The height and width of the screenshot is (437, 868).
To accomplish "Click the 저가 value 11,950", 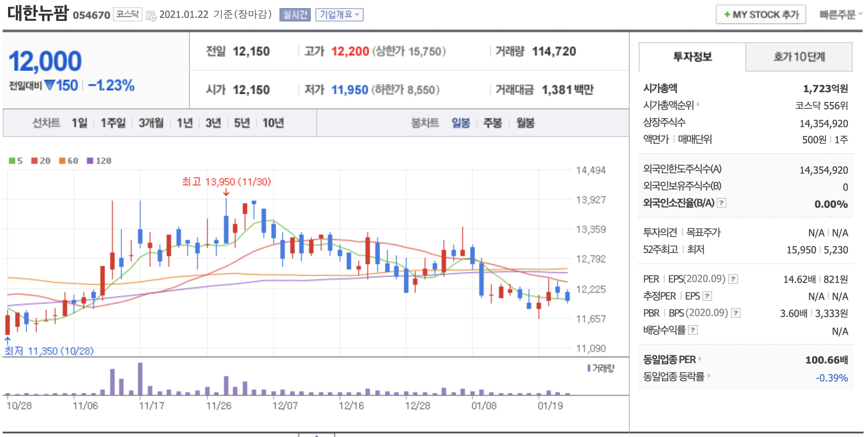I will pos(349,90).
